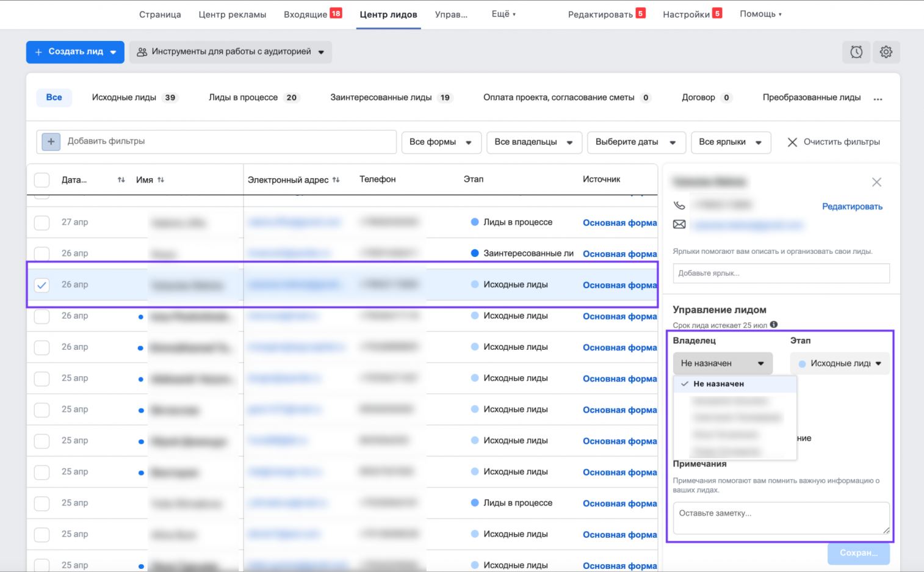Click the Входящие 18 notification badge
924x572 pixels.
pyautogui.click(x=336, y=13)
